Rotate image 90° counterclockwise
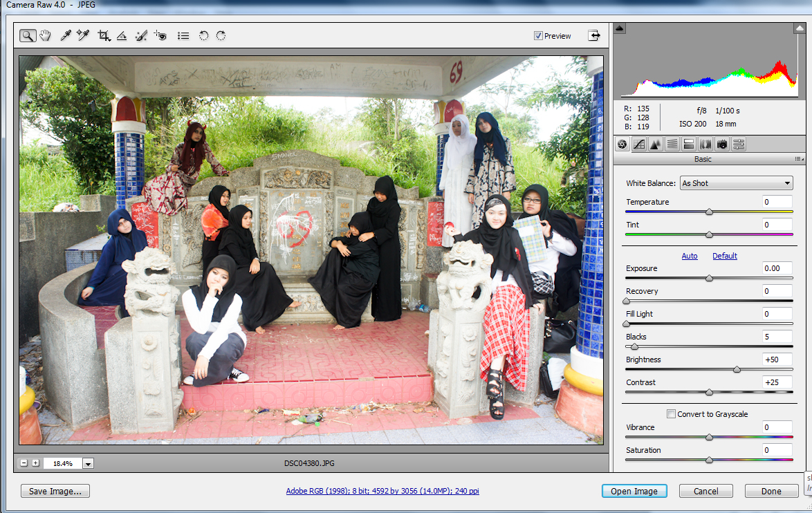Viewport: 812px width, 513px height. (203, 35)
